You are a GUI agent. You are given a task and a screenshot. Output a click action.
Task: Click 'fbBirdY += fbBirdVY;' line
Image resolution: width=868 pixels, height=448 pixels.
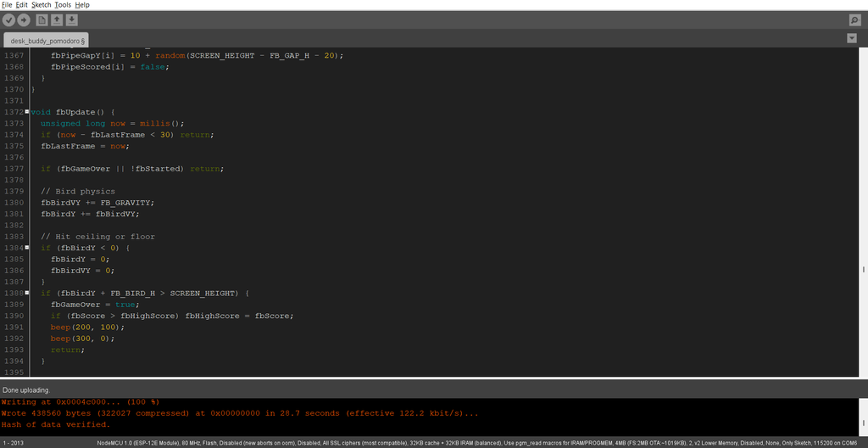click(90, 214)
